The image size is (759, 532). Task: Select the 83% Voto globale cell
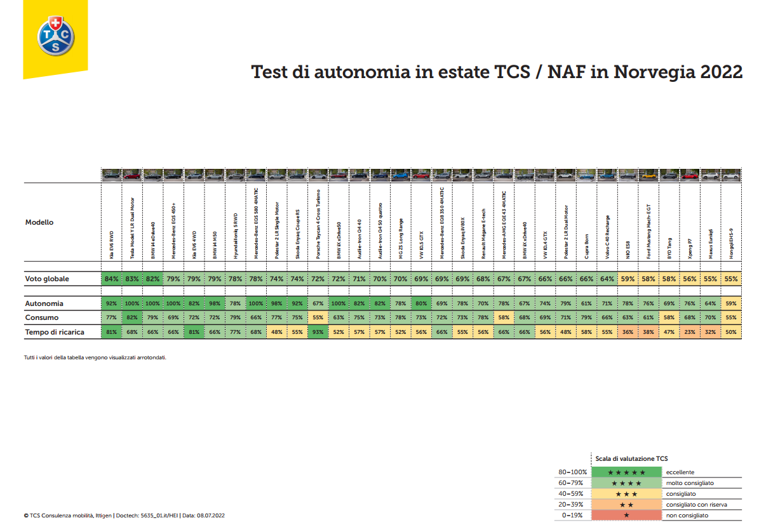(132, 279)
